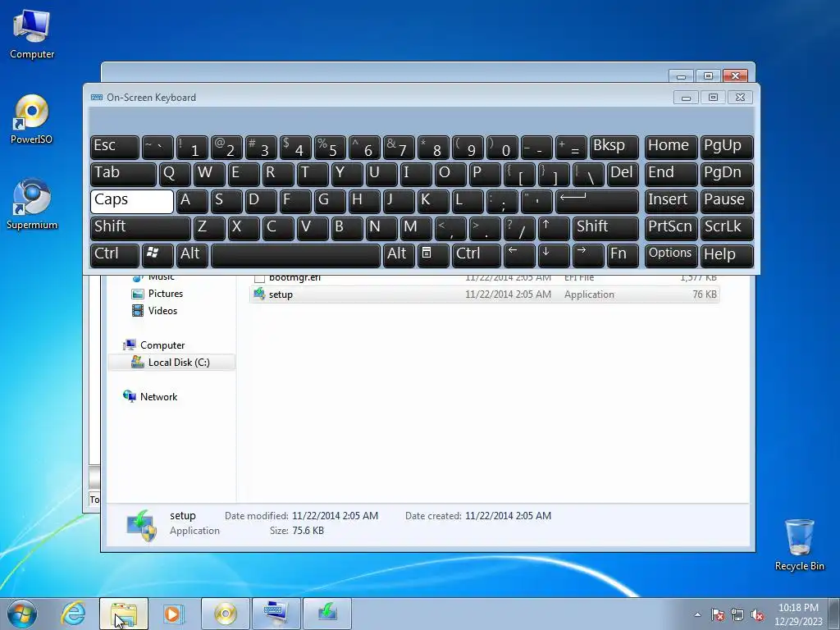Screen dimensions: 840x630
Task: Select Local Disk (C:) in navigation pane
Action: [x=171, y=362]
